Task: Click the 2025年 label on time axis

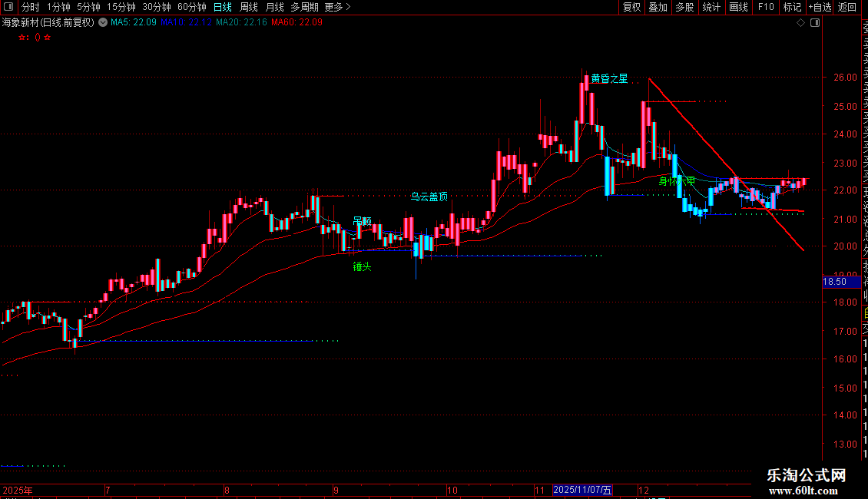Action: (18, 490)
